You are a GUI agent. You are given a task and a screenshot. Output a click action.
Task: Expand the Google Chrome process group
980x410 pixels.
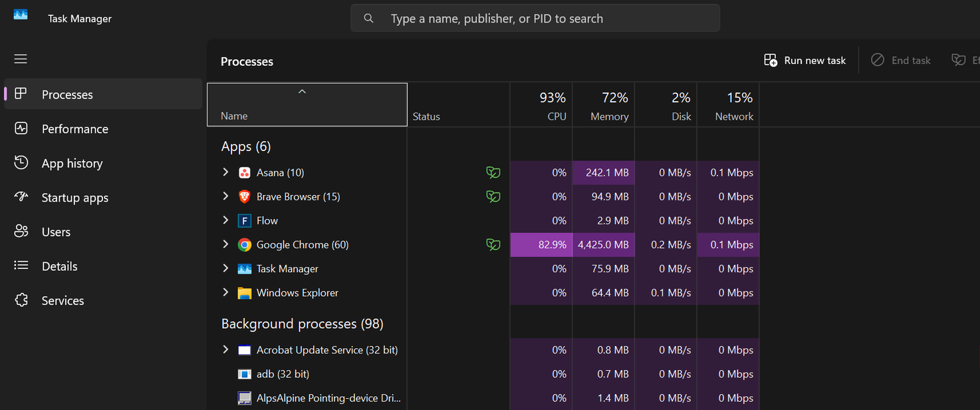[225, 244]
